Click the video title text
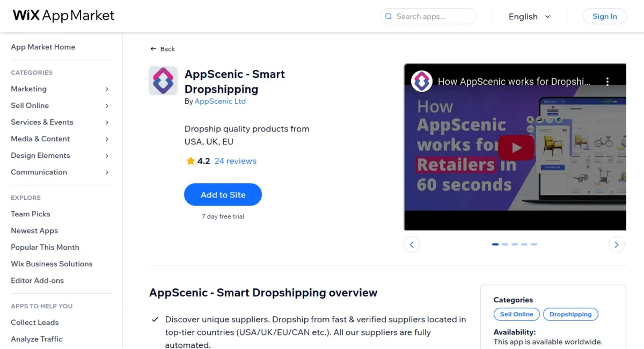This screenshot has width=644, height=349. coord(514,82)
